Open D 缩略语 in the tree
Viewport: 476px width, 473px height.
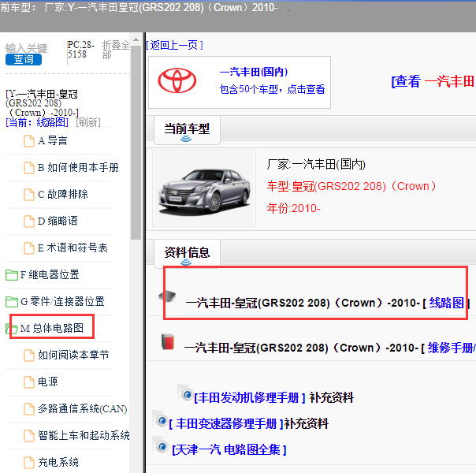click(x=58, y=221)
